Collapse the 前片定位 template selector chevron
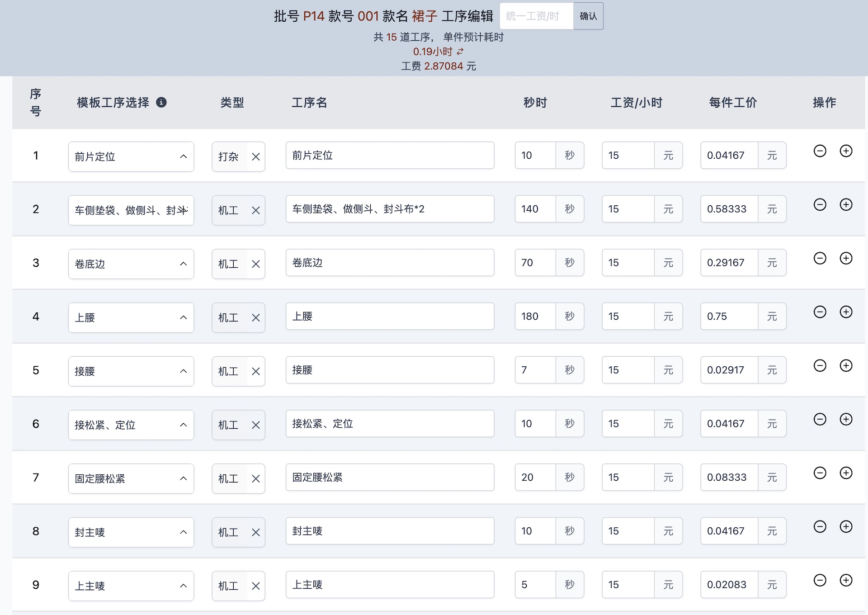The image size is (868, 615). pyautogui.click(x=183, y=156)
